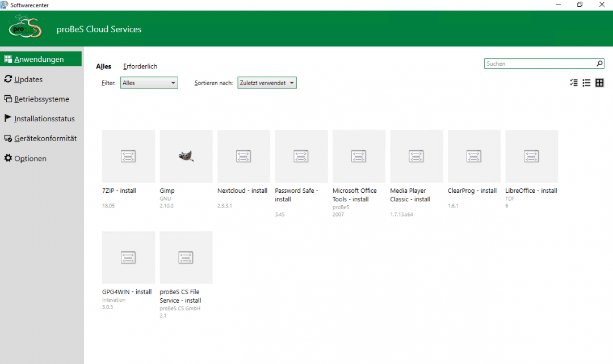This screenshot has width=613, height=364.
Task: Maximize or restore the Softwarecenter window
Action: coord(580,5)
